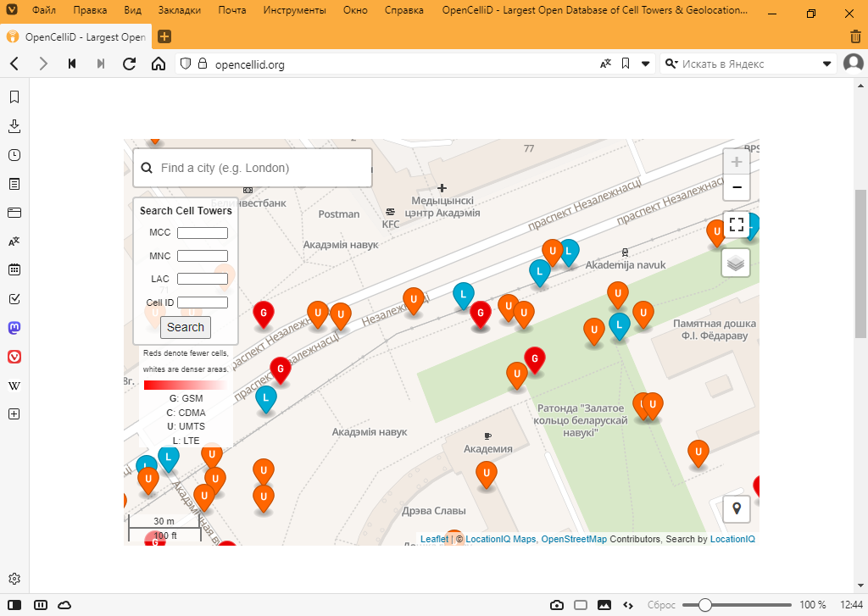This screenshot has width=868, height=616.
Task: Open the search engine suggestions dropdown
Action: click(827, 64)
